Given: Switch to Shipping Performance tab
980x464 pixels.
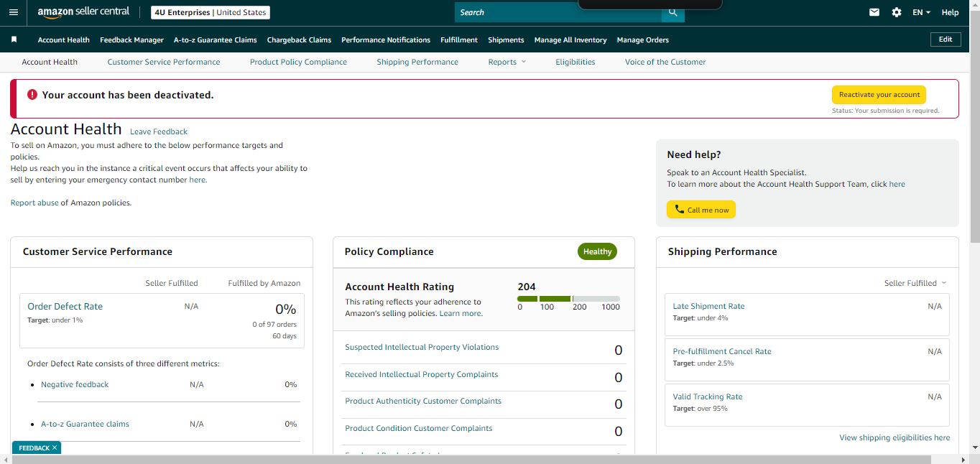Looking at the screenshot, I should [x=417, y=62].
